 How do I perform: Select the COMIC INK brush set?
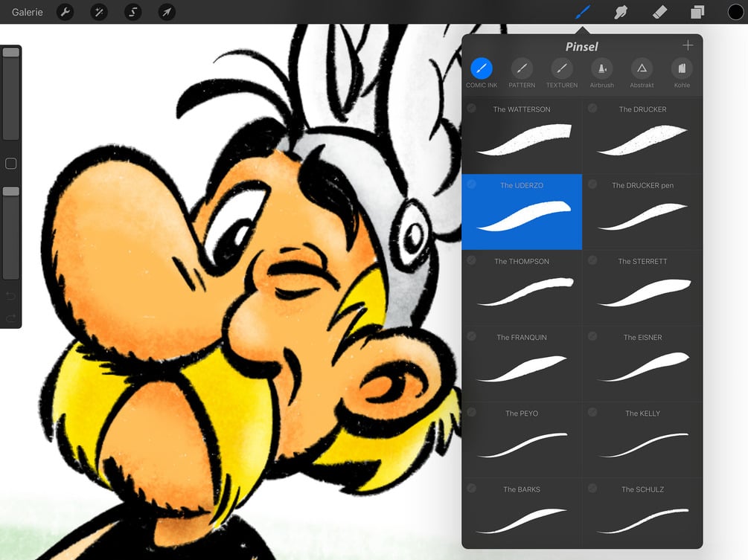click(482, 73)
